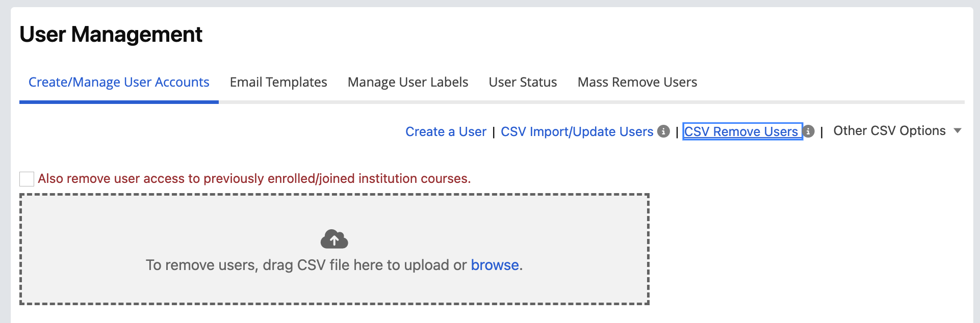Click the 'To remove users, drag CSV' instruction text

(334, 265)
